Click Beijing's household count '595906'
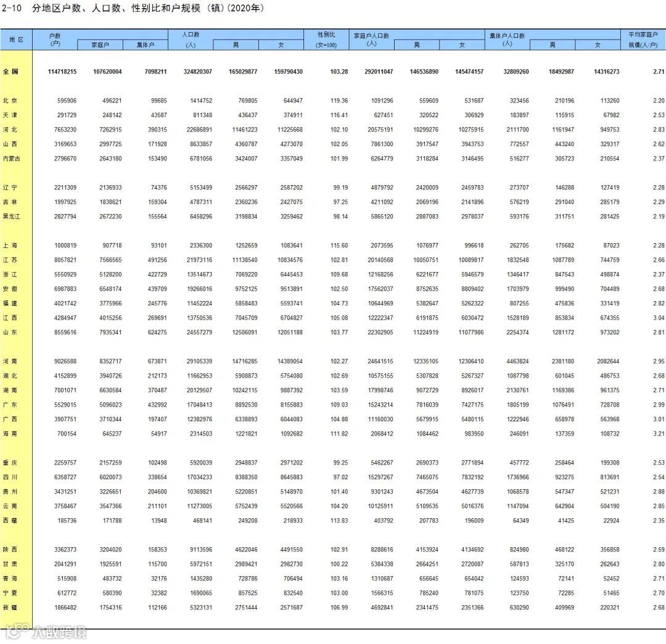Screen dimensions: 666x644 tap(67, 101)
